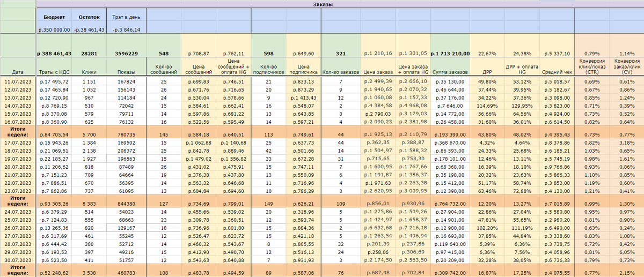
Task: Click the remainder value -р.38 461,43
Action: click(x=89, y=30)
